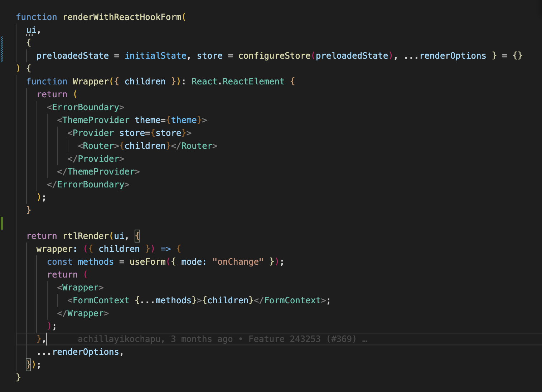Click the 'rtlRender' function call
The width and height of the screenshot is (542, 392).
(86, 236)
